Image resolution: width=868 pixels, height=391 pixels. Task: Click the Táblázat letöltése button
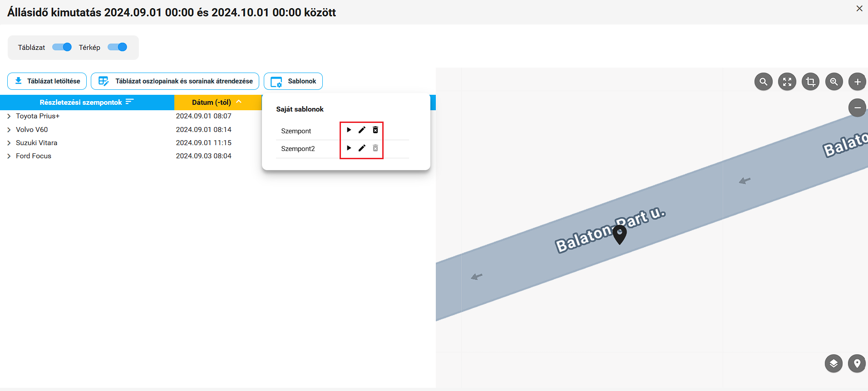(47, 81)
